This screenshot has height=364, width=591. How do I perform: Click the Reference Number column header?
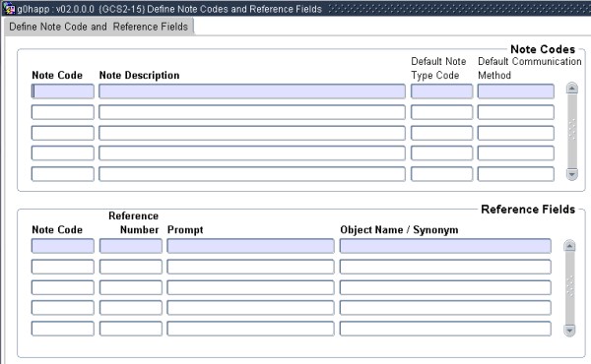(133, 223)
